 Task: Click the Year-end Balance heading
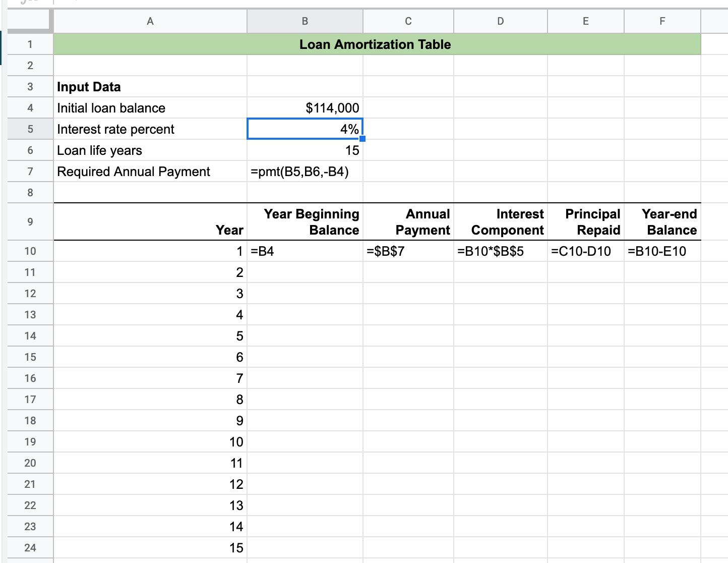point(662,222)
